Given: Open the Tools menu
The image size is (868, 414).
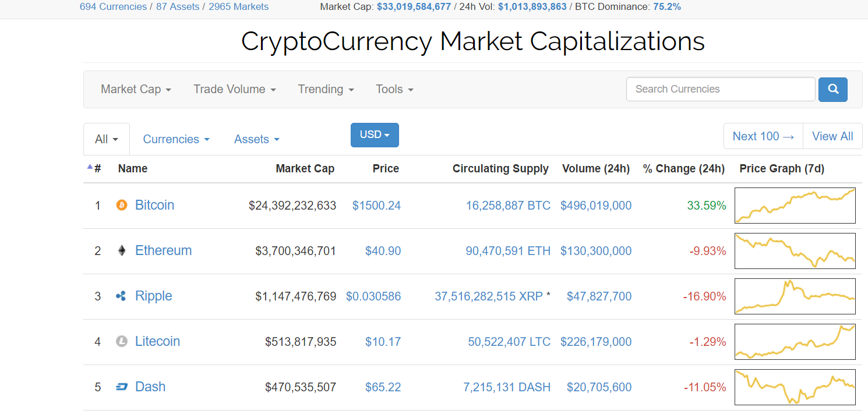Looking at the screenshot, I should coord(394,89).
